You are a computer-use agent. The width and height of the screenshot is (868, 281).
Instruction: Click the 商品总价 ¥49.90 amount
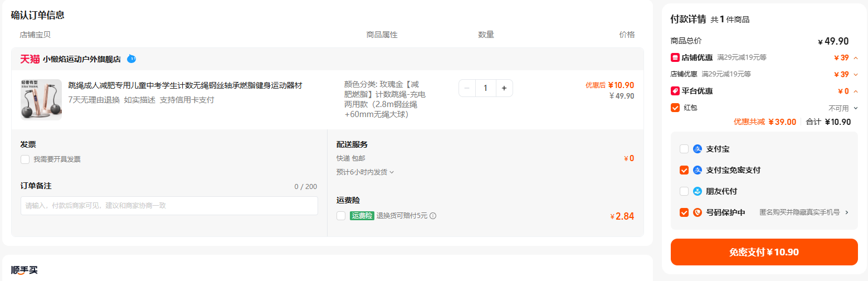833,41
